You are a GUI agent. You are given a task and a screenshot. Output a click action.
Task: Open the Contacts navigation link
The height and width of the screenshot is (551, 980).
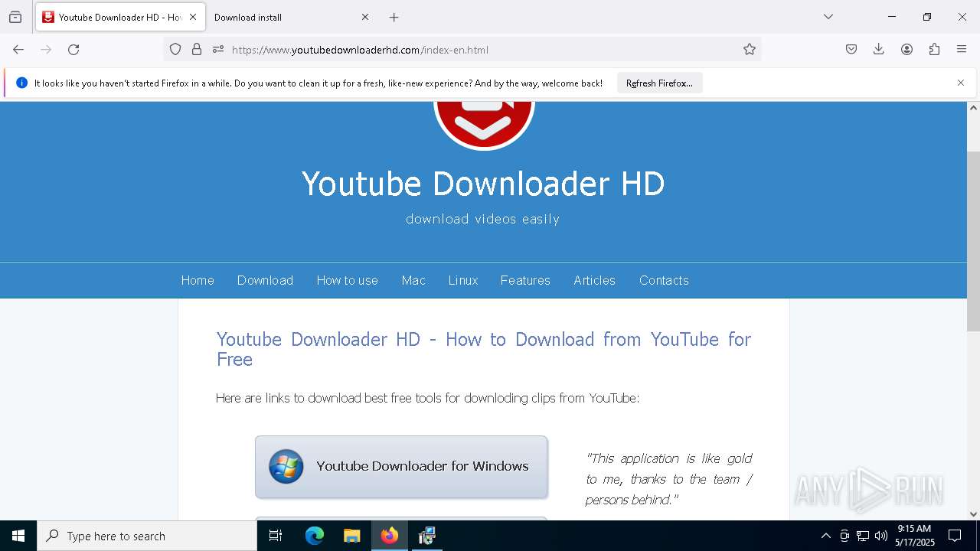click(664, 280)
